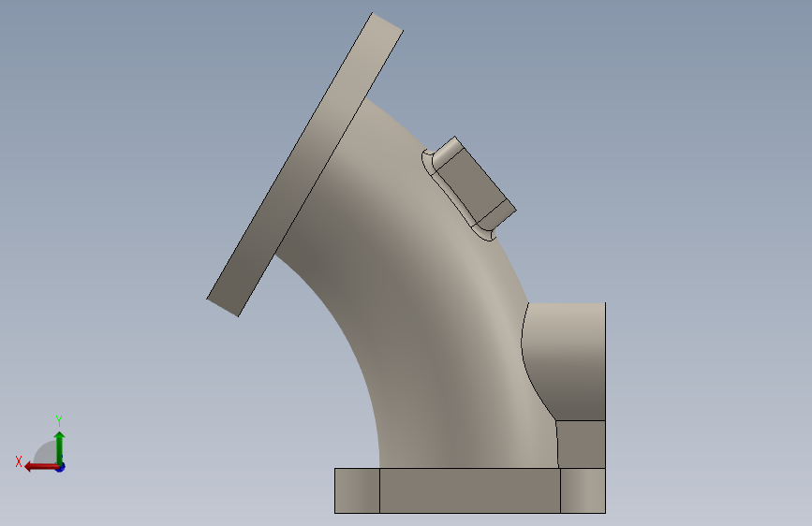This screenshot has width=812, height=526.
Task: Select the bottom base flange center face
Action: pos(470,490)
